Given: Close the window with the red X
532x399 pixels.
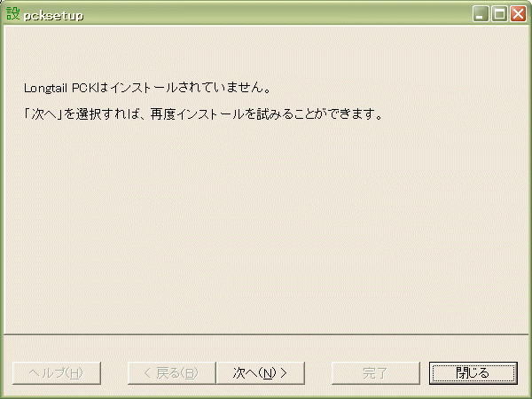Looking at the screenshot, I should 519,14.
